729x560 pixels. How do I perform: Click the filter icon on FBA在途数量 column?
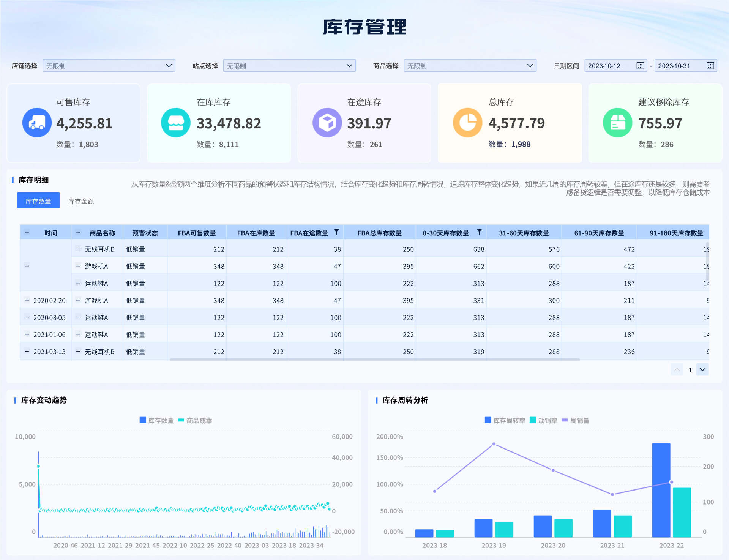pos(336,232)
